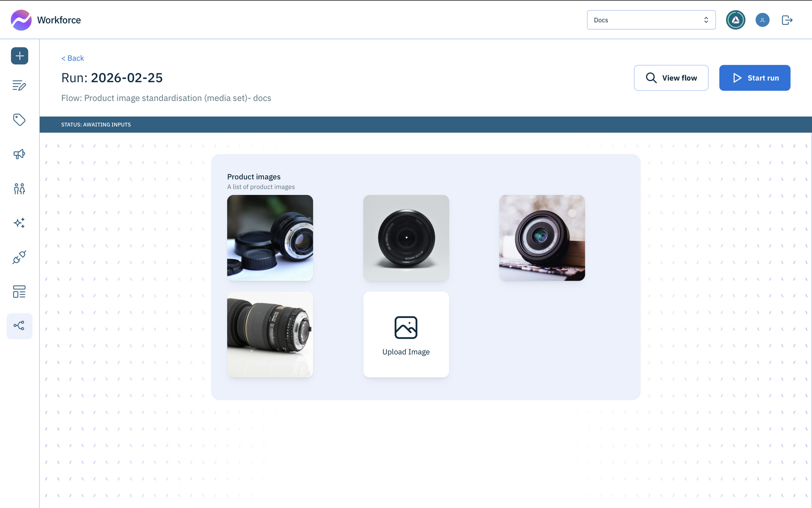Select the active flows sharing icon
This screenshot has width=812, height=508.
(x=19, y=326)
